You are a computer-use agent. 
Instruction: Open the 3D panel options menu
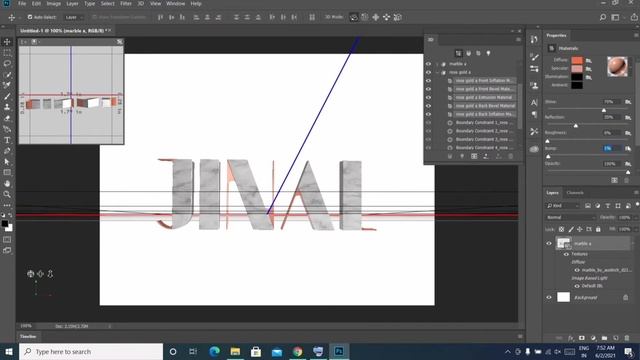click(518, 40)
